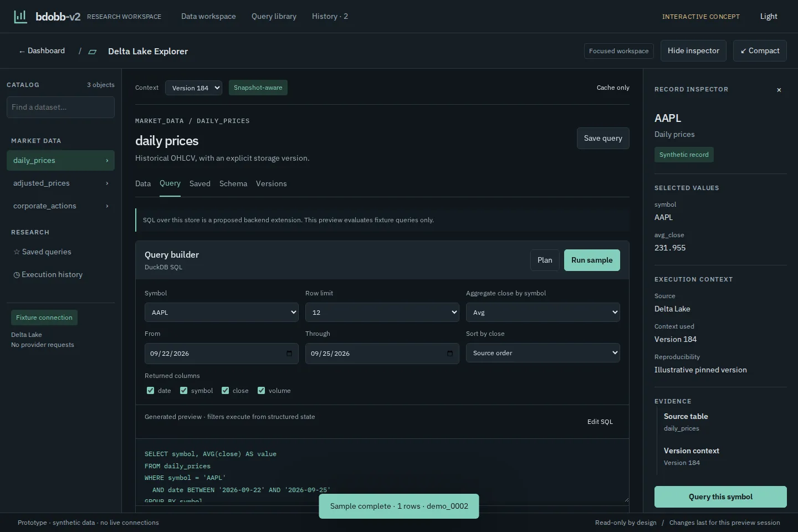Click the bdobb-v2 bar chart logo icon
This screenshot has height=532, width=798.
click(21, 17)
